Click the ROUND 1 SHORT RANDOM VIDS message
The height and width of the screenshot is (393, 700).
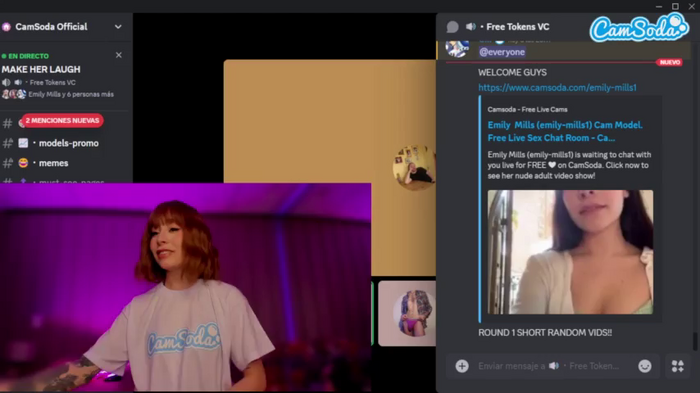[x=545, y=333]
